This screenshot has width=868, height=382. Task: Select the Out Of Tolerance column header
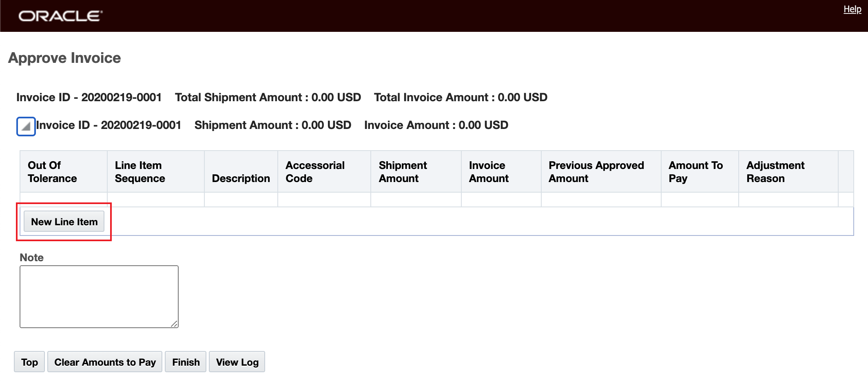tap(52, 172)
